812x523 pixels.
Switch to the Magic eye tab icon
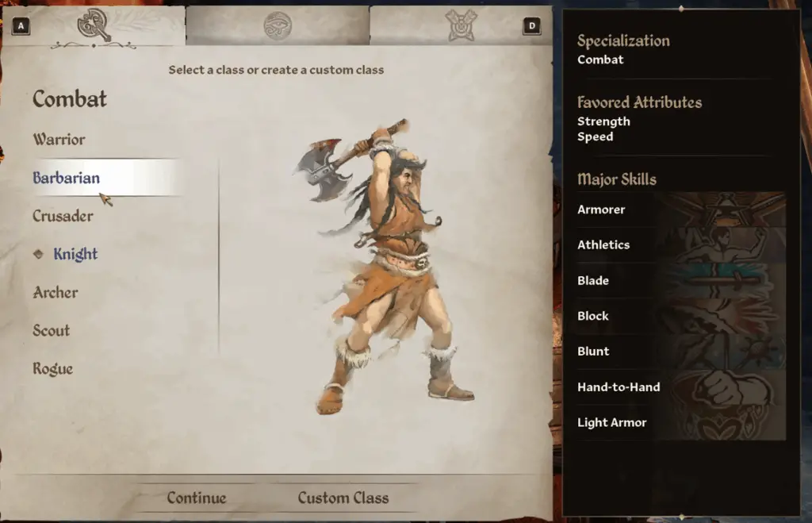278,25
